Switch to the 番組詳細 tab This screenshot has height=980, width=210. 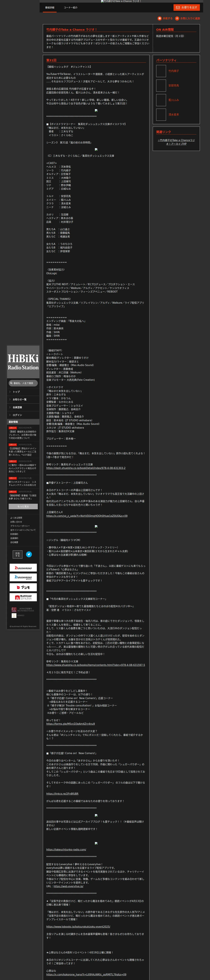click(50, 8)
